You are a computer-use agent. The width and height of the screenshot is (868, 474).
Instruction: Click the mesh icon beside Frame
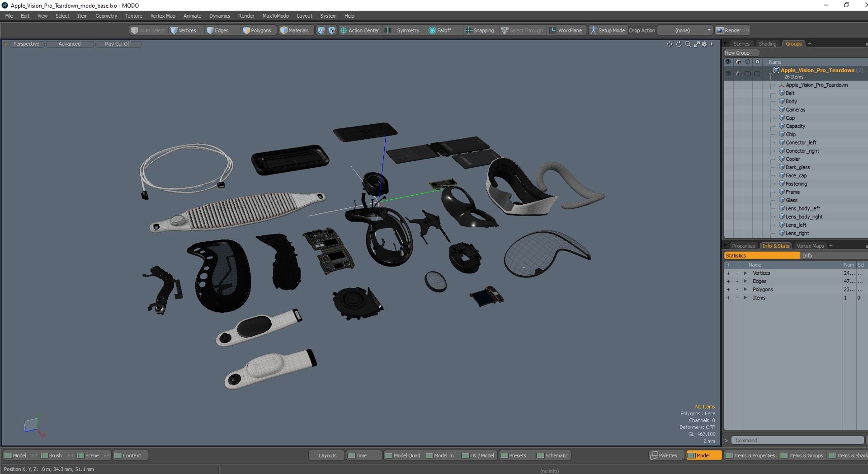coord(782,192)
